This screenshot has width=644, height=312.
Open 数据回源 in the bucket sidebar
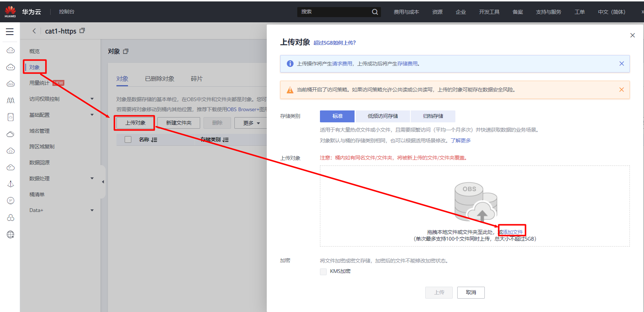point(39,163)
